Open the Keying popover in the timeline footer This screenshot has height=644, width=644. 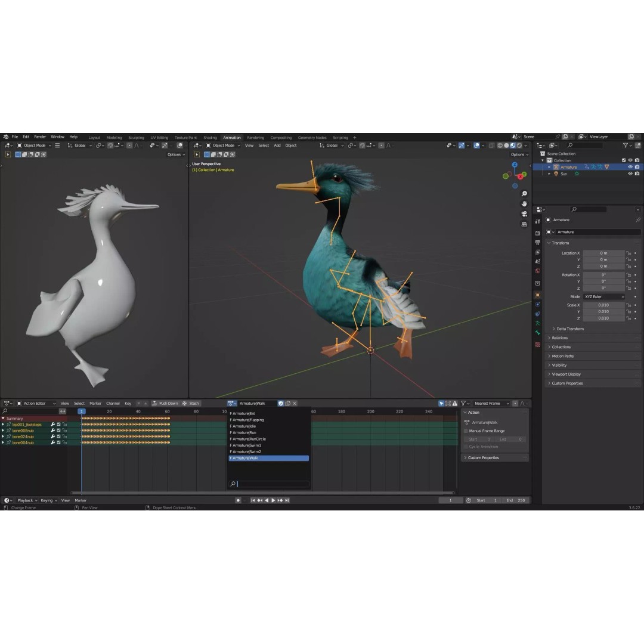(48, 500)
